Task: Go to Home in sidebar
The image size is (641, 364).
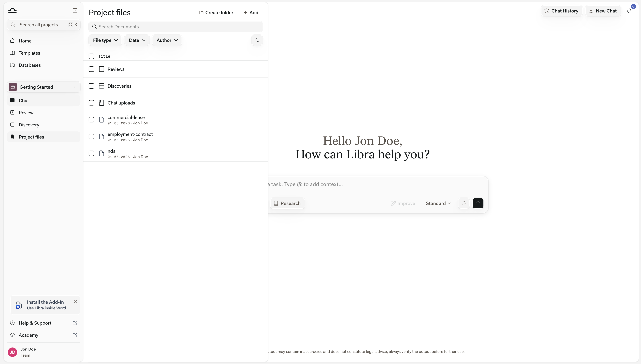Action: (44, 41)
